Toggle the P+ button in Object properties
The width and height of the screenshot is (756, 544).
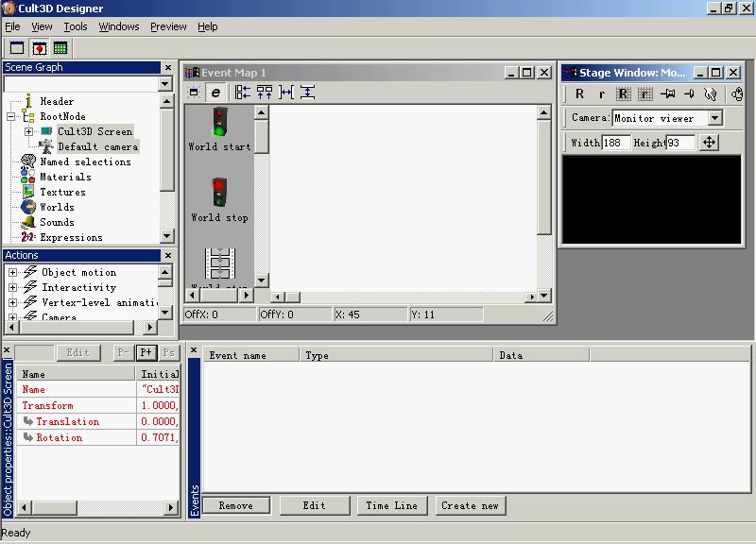[x=146, y=352]
